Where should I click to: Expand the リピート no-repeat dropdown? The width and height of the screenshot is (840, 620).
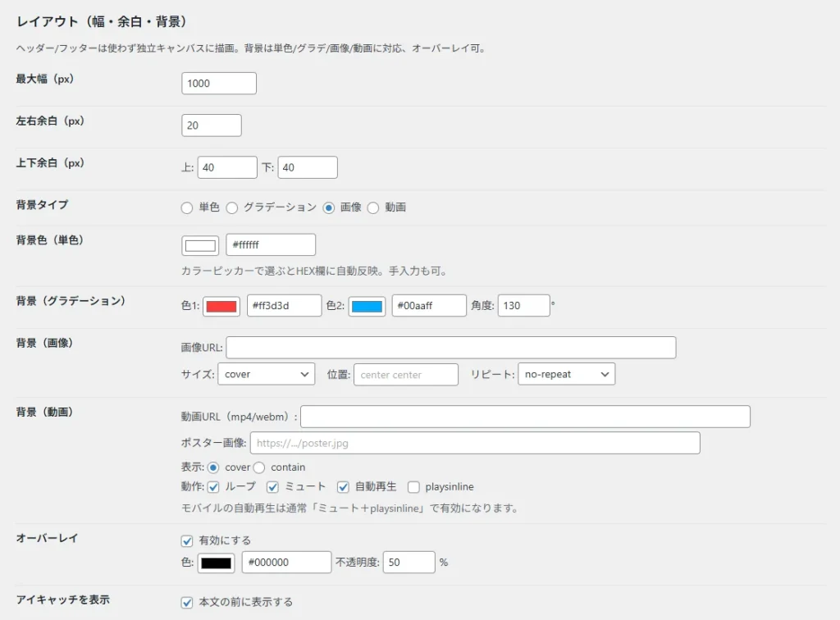567,374
